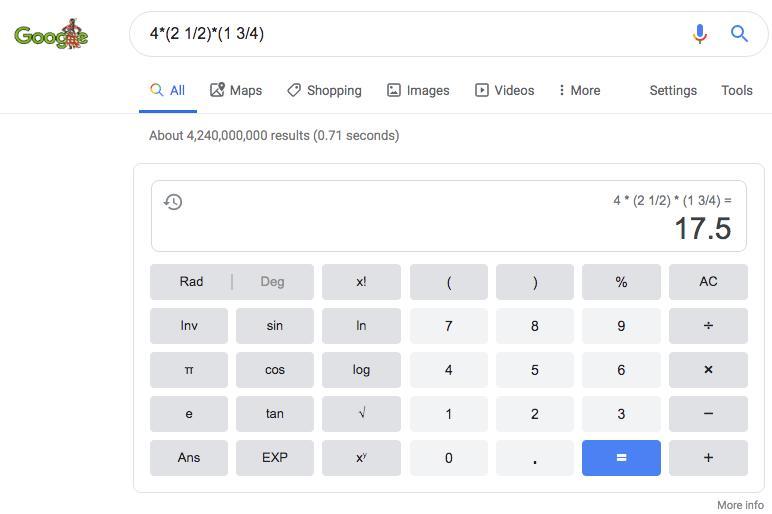Switch calculator to Rad mode
772x514 pixels.
click(x=191, y=282)
